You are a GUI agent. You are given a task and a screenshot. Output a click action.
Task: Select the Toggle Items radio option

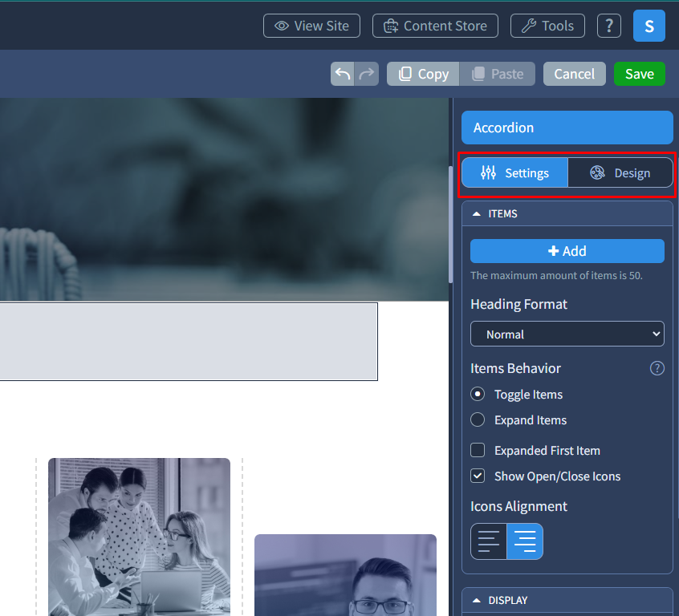pos(478,395)
